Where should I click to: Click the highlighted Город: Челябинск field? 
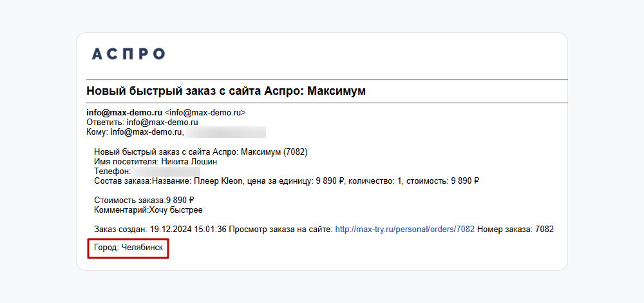[128, 248]
